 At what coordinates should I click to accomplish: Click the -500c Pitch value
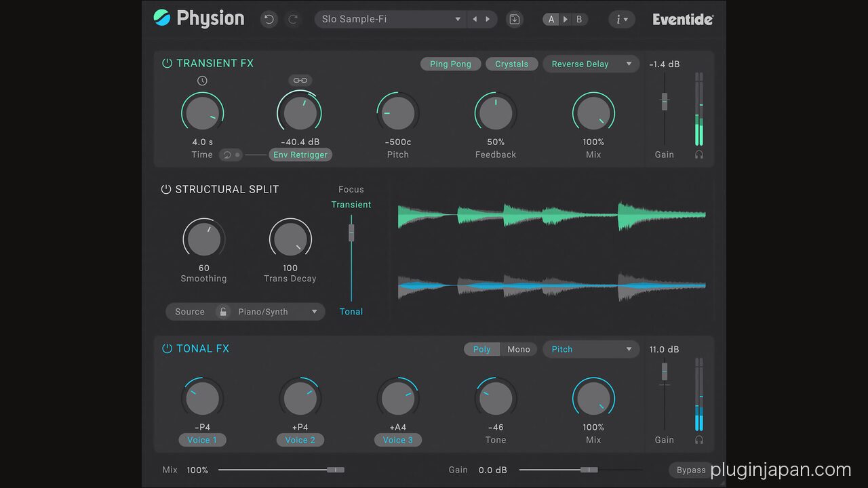click(x=398, y=142)
